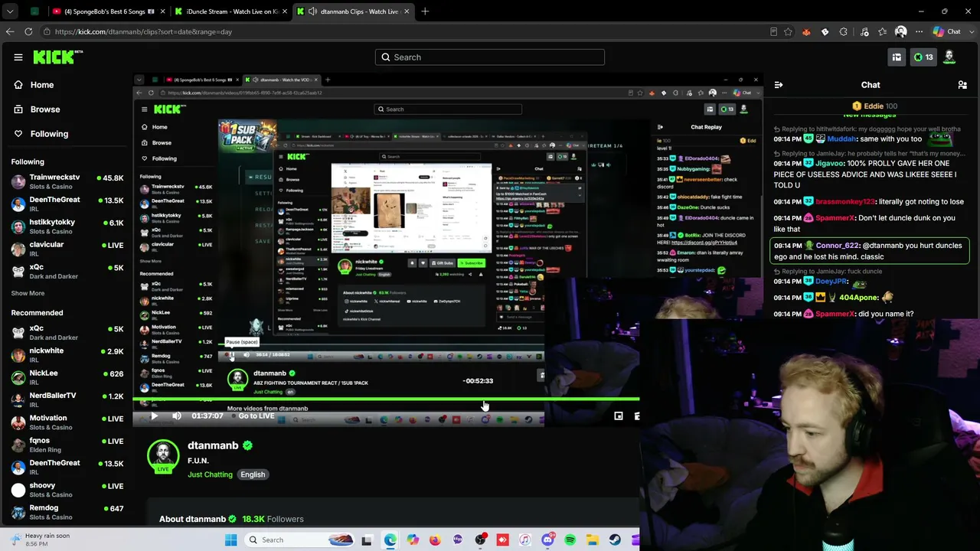
Task: Open a new browser tab
Action: [x=425, y=11]
